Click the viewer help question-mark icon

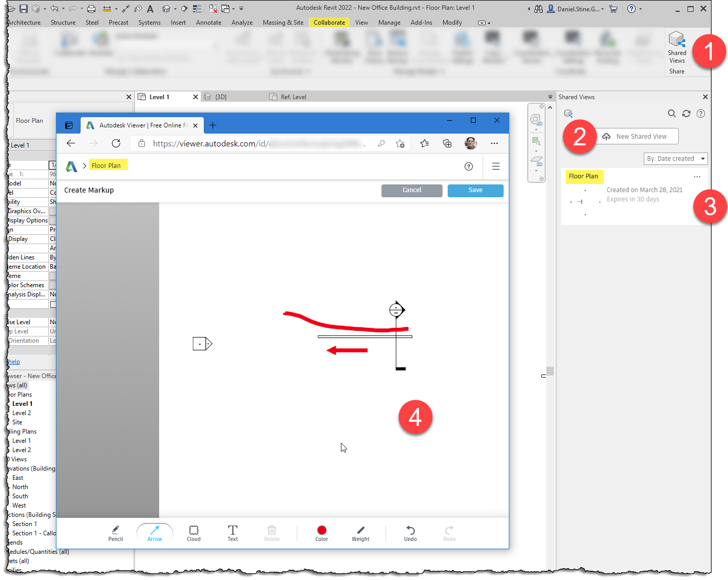coord(469,166)
